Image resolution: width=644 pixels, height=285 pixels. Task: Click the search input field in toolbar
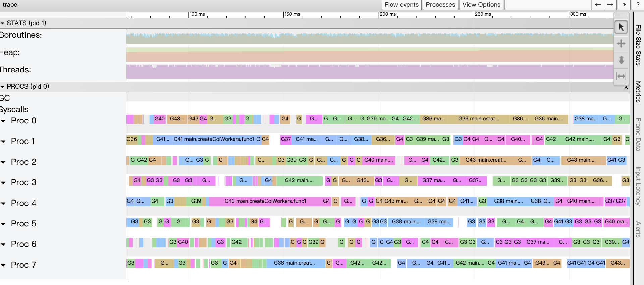tap(548, 5)
